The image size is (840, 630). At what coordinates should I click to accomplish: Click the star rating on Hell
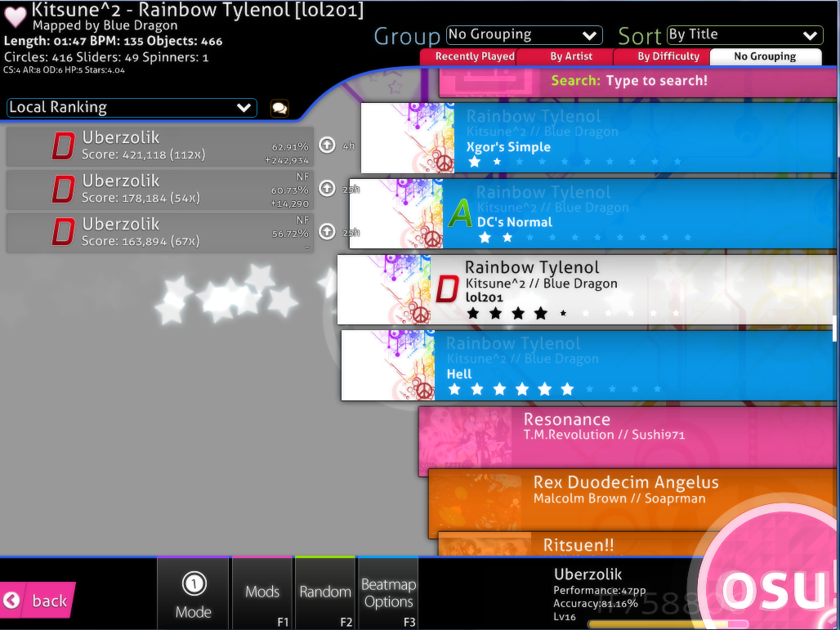click(x=555, y=389)
